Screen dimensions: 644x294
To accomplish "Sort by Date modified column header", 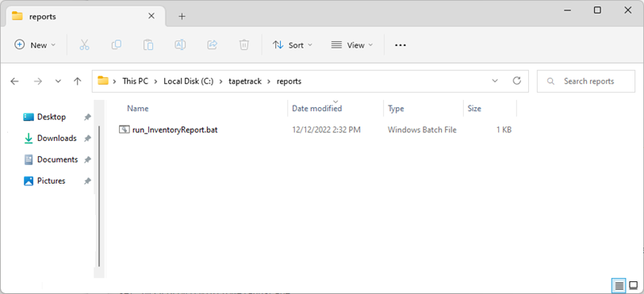I will 316,109.
